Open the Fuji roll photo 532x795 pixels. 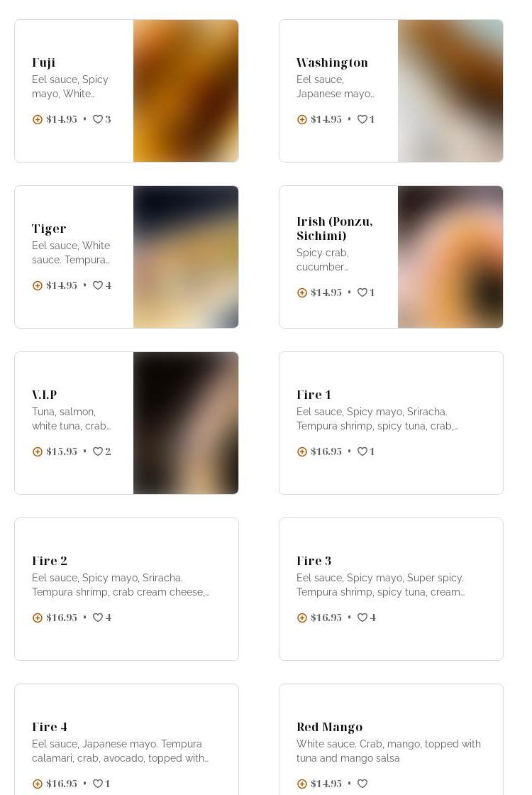click(x=186, y=91)
